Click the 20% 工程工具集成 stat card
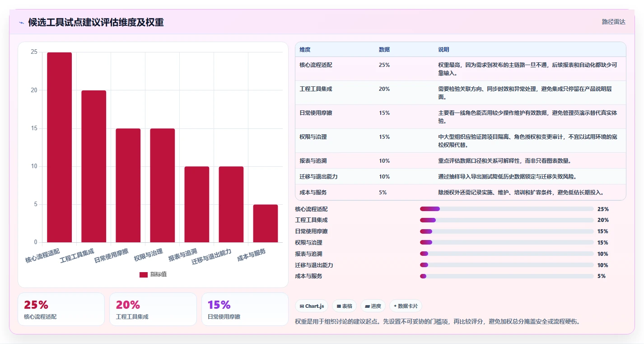 [x=153, y=309]
